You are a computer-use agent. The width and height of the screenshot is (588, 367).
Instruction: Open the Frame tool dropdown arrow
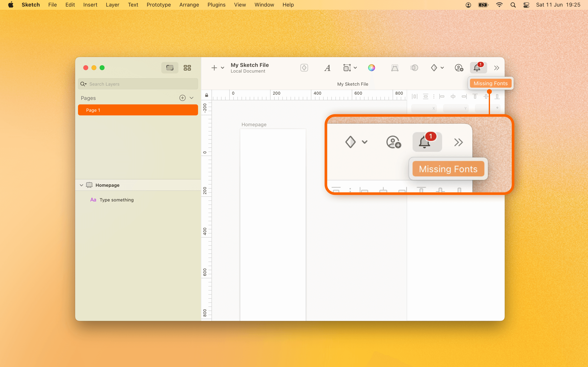(x=355, y=68)
